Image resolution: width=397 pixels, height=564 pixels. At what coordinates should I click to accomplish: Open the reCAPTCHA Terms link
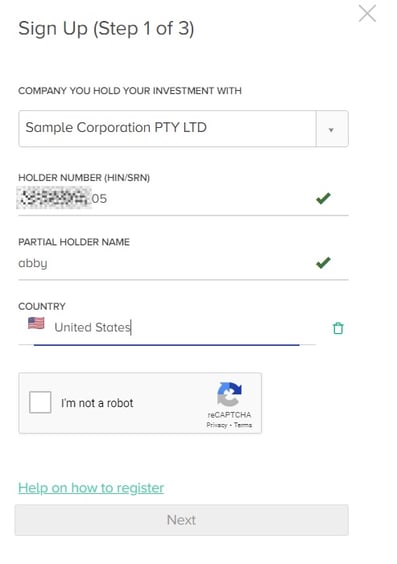[243, 425]
